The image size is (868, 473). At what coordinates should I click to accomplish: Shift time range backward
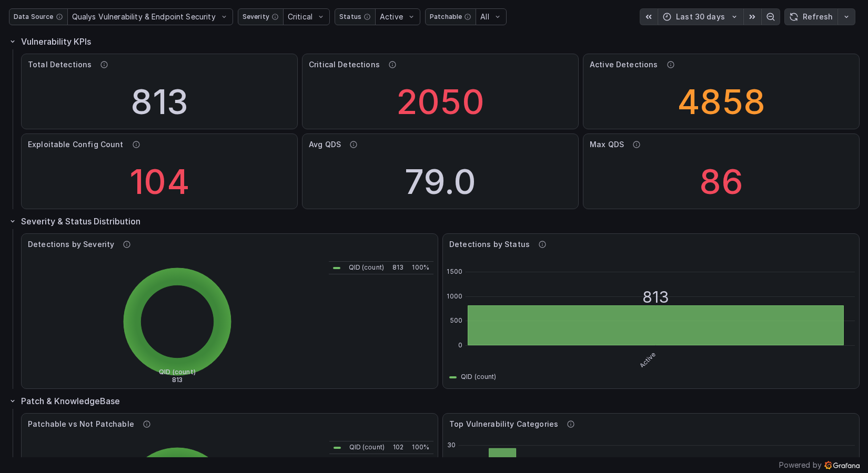click(x=649, y=17)
